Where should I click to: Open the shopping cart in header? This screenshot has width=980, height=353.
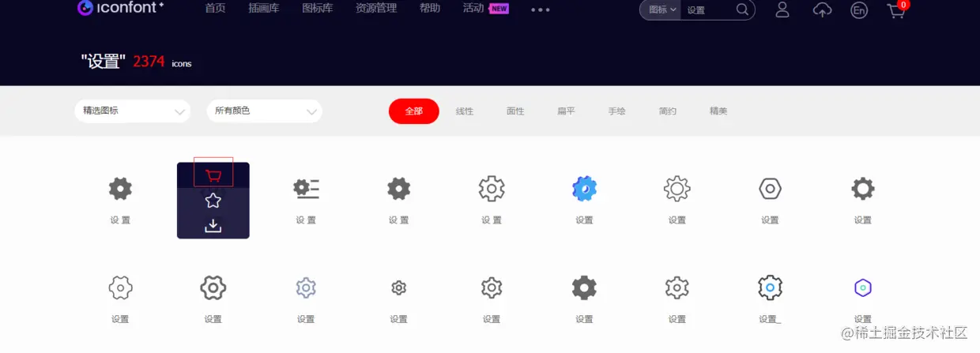[x=898, y=9]
